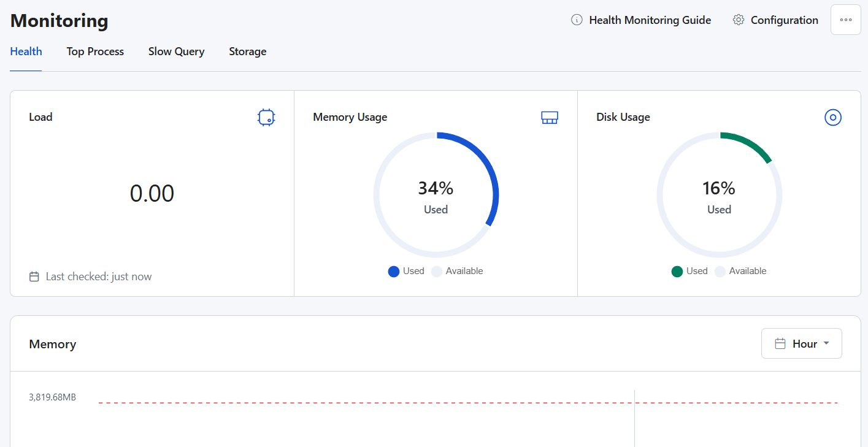868x447 pixels.
Task: Click the info icon beside Health Monitoring Guide
Action: pyautogui.click(x=577, y=20)
